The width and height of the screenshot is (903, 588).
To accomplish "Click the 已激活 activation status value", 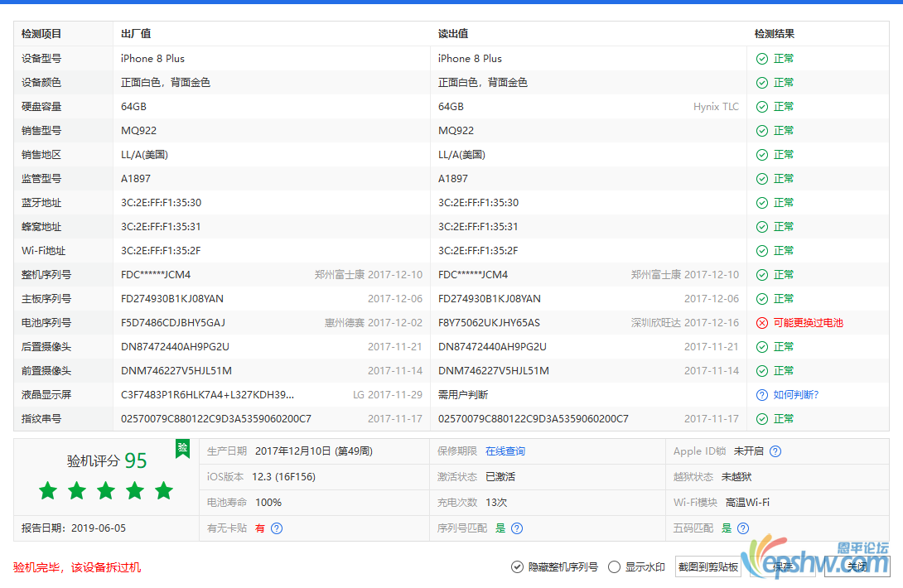I will [x=500, y=477].
